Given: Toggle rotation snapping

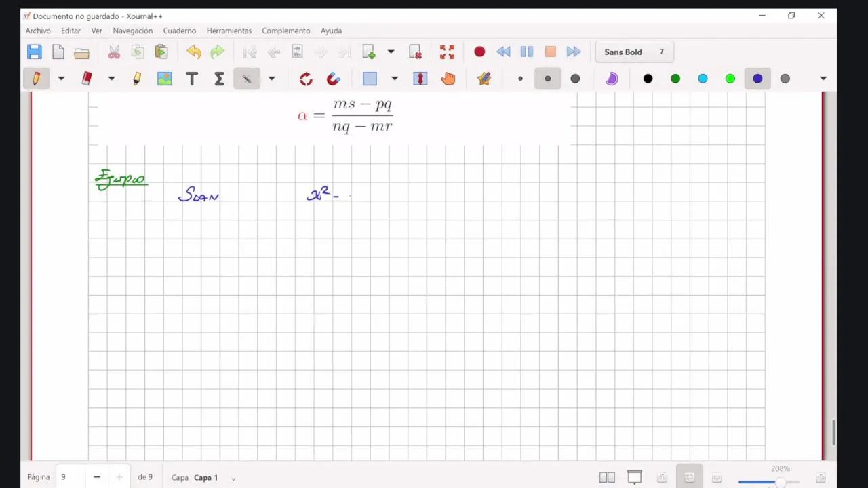Looking at the screenshot, I should coord(306,79).
